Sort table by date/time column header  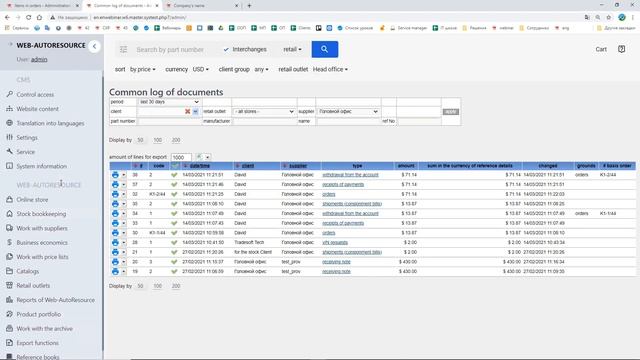(x=200, y=166)
